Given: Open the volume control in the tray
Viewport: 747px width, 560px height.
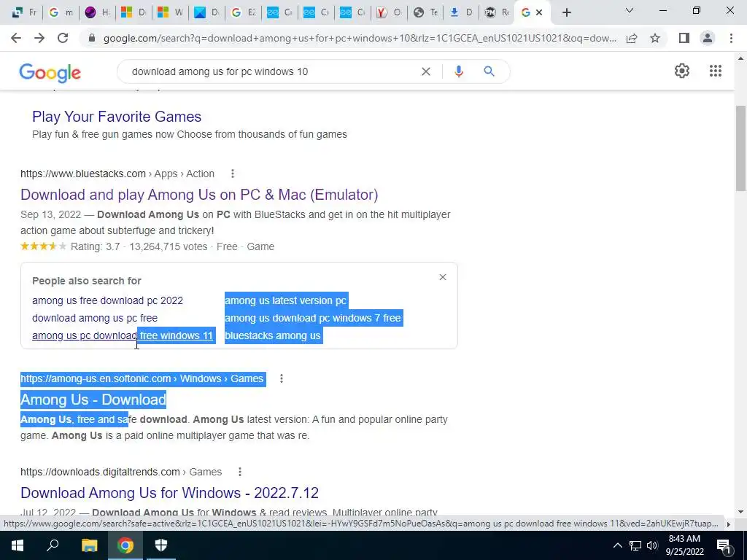Looking at the screenshot, I should (652, 545).
